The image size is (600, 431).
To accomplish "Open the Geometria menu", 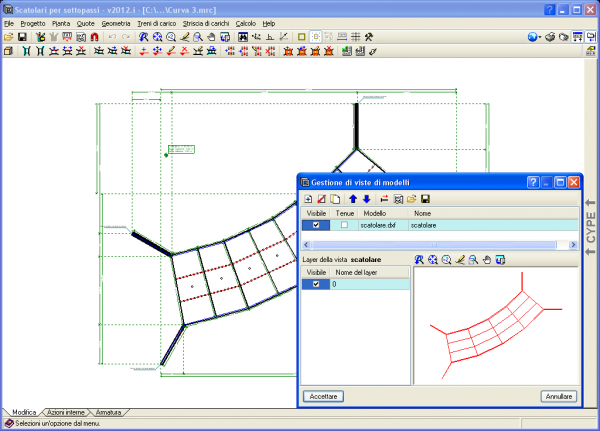I will pos(116,24).
